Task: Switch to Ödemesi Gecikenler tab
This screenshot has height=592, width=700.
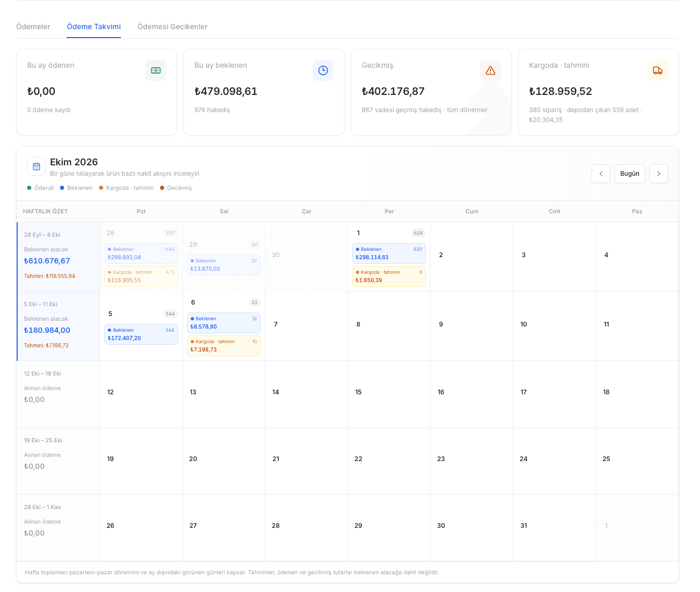Action: coord(173,27)
